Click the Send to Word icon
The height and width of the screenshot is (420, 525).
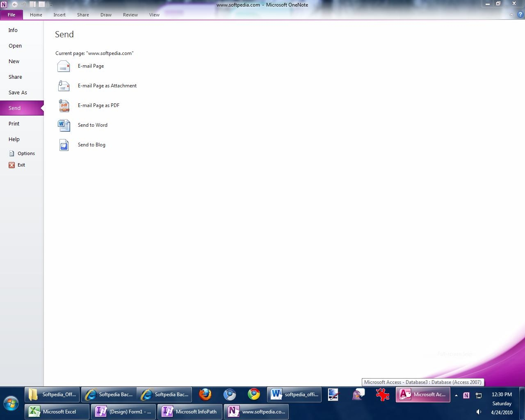64,125
